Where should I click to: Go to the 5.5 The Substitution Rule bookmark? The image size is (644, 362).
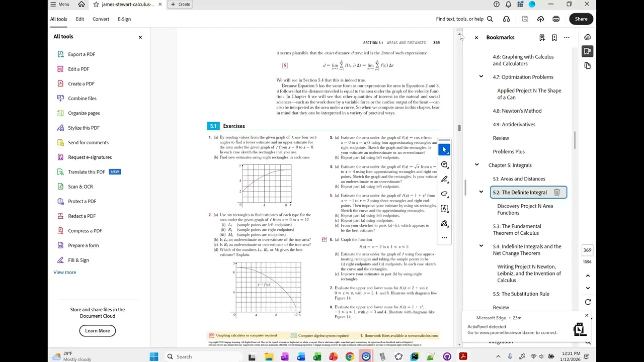point(521,294)
